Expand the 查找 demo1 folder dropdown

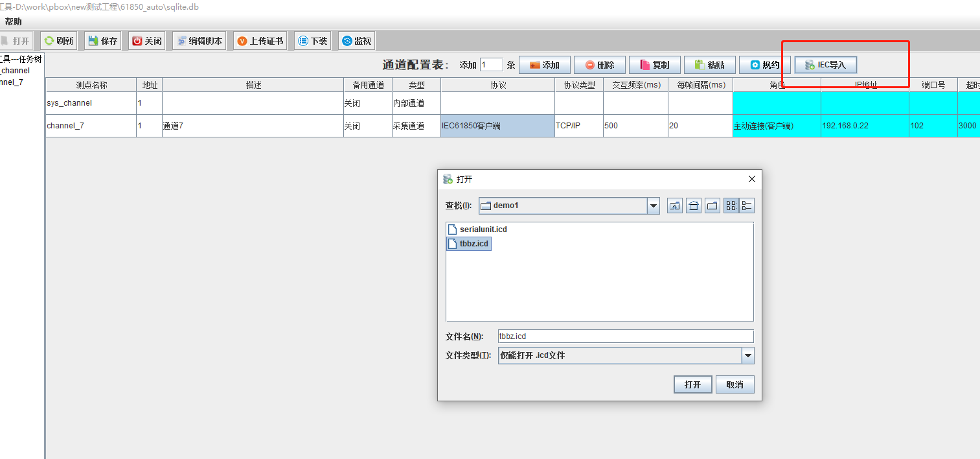click(653, 206)
